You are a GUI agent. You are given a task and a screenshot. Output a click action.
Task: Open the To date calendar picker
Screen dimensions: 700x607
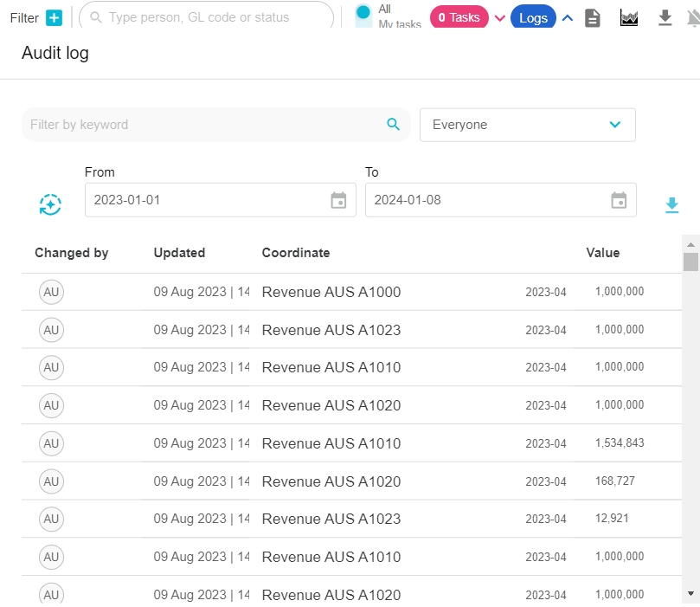point(619,200)
